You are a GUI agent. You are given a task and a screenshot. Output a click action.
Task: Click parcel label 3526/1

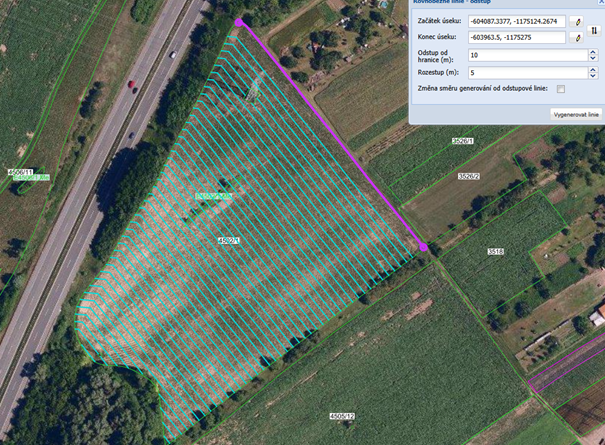[463, 141]
